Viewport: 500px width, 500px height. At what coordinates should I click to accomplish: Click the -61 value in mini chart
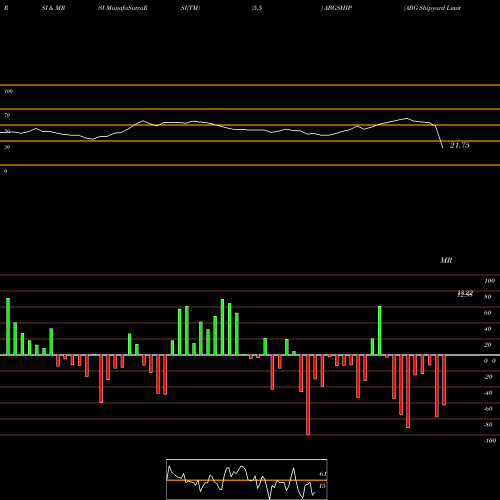point(322,474)
